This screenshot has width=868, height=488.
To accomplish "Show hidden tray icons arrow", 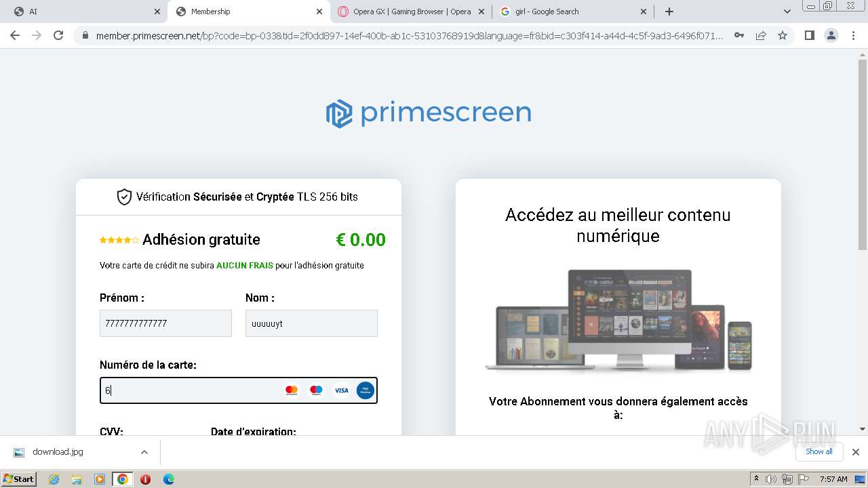I will tap(756, 479).
